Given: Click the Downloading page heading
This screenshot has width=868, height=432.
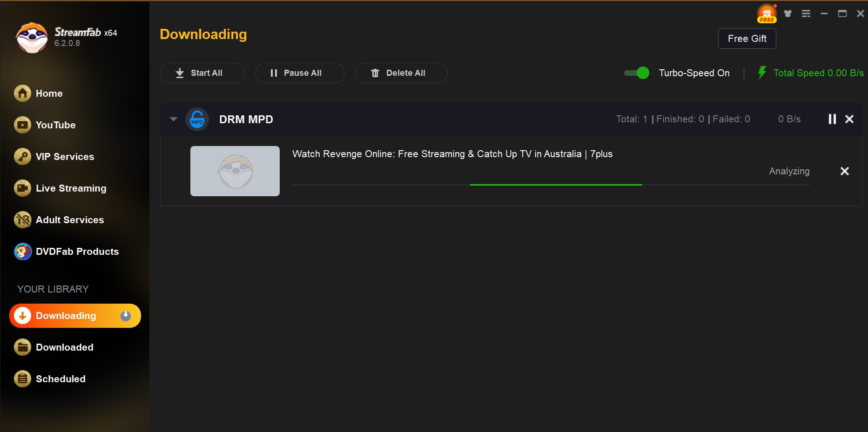Looking at the screenshot, I should pos(203,34).
